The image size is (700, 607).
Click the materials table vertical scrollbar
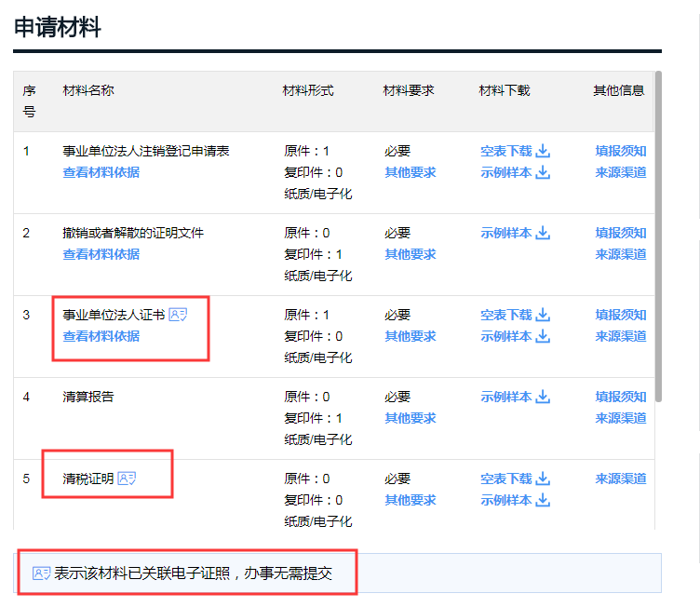coord(658,233)
